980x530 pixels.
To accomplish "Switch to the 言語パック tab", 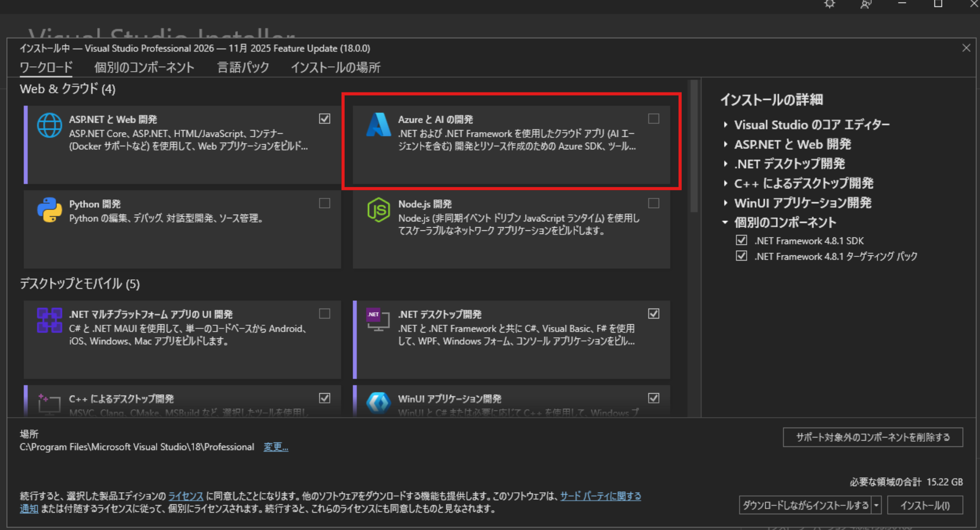I will [243, 67].
